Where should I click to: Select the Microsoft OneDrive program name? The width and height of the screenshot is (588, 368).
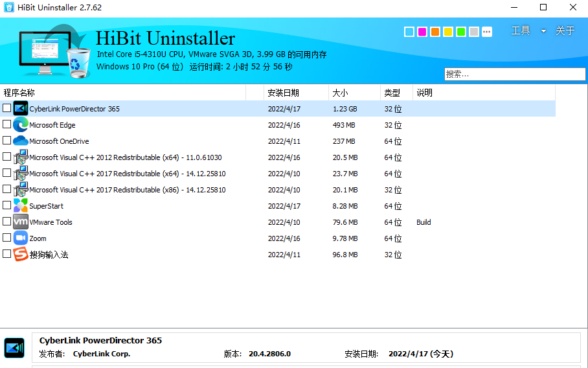[x=59, y=141]
